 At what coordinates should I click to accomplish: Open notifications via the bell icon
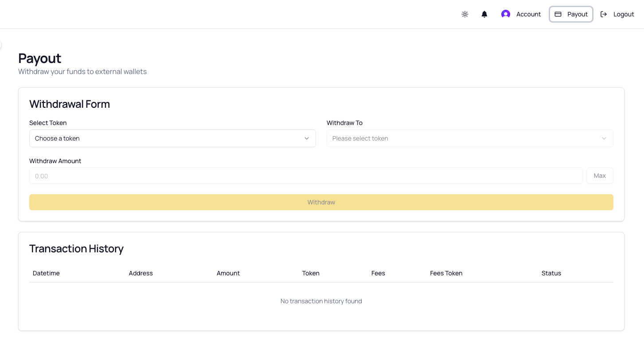(484, 14)
